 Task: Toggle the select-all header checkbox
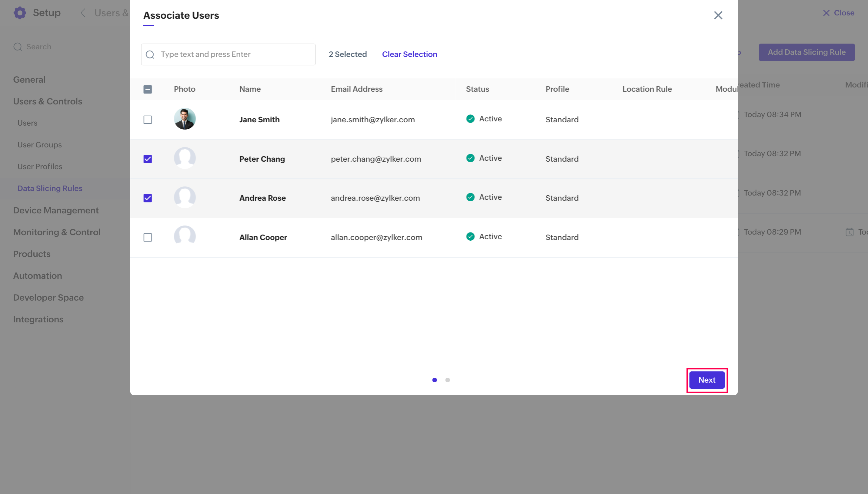click(148, 89)
